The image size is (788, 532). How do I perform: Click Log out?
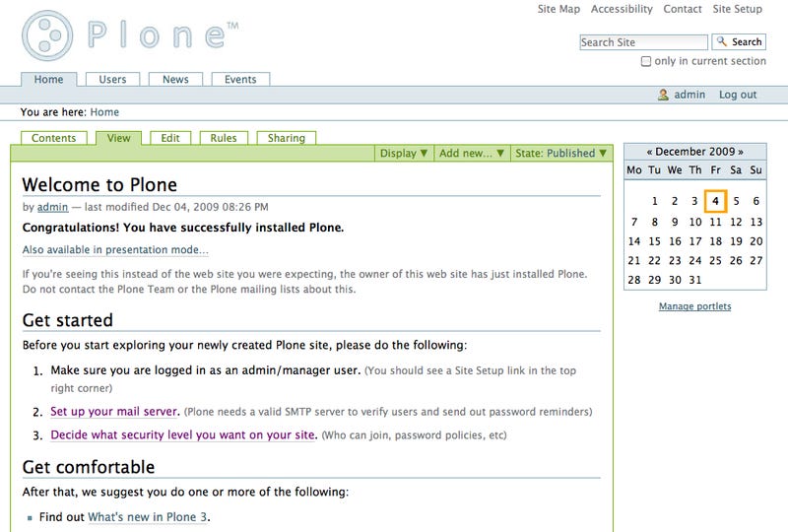[738, 95]
